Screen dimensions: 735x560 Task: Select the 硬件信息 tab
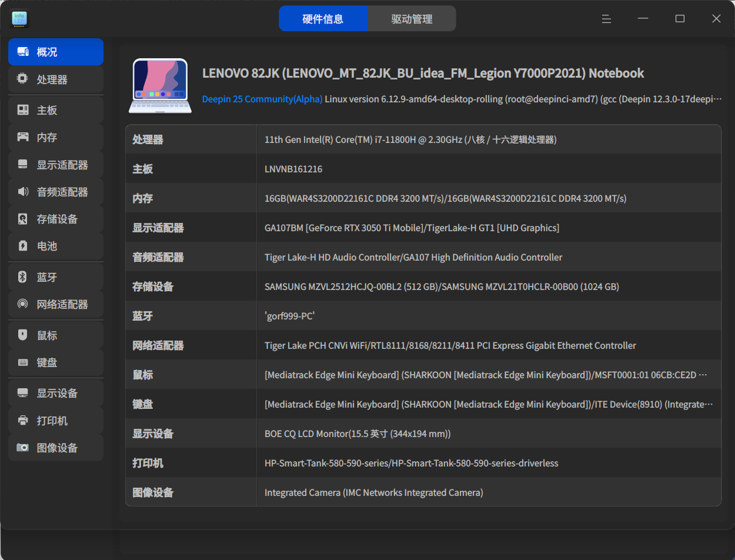point(323,19)
